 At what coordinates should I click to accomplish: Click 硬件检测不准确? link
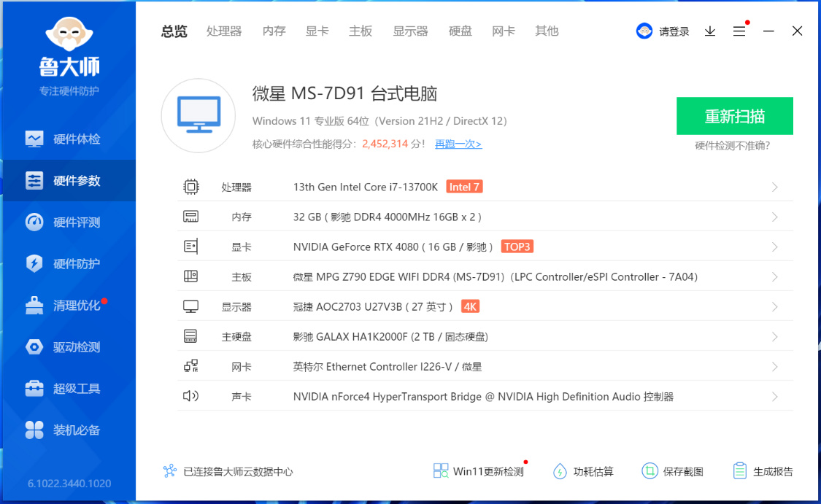732,146
